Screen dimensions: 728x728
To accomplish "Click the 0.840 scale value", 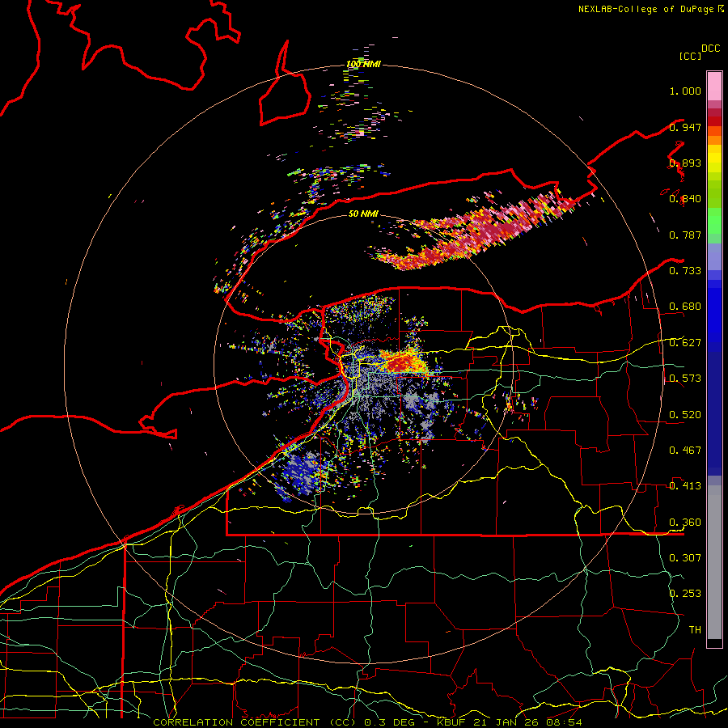I will 685,199.
